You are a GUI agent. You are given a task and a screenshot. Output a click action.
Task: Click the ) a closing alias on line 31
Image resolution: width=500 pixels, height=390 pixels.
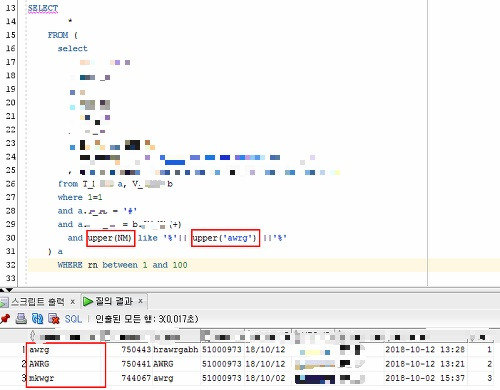(x=55, y=252)
